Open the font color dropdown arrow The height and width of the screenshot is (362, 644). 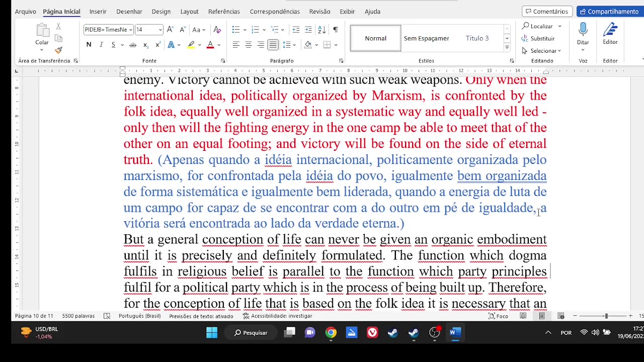[219, 45]
